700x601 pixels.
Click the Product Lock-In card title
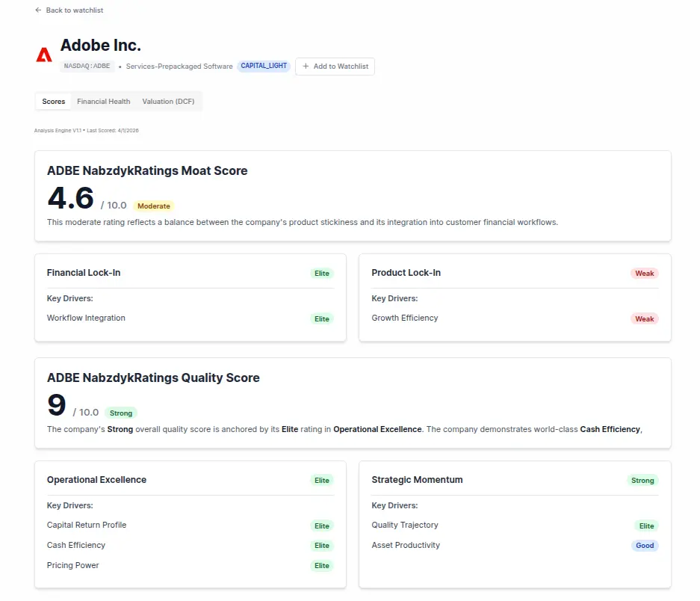click(406, 273)
